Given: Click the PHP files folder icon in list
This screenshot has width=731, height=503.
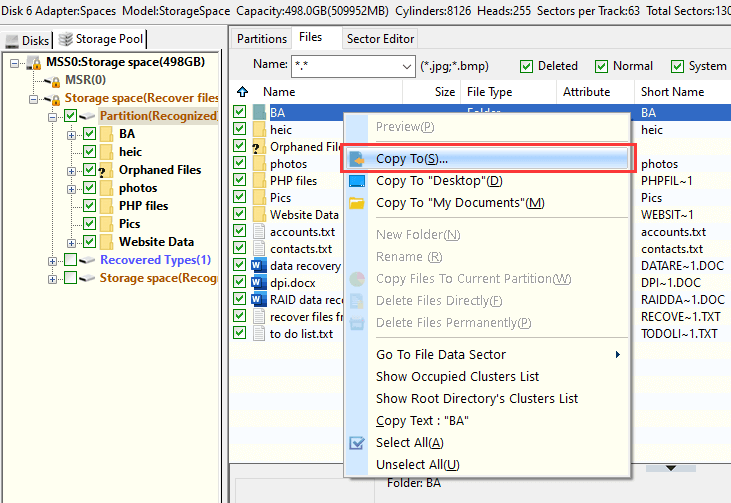Looking at the screenshot, I should click(259, 181).
